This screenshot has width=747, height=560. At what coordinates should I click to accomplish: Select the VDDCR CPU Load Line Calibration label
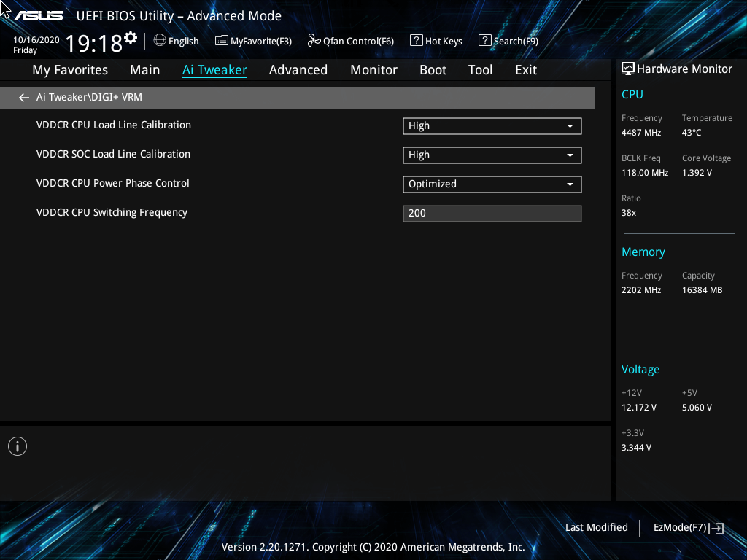click(113, 125)
